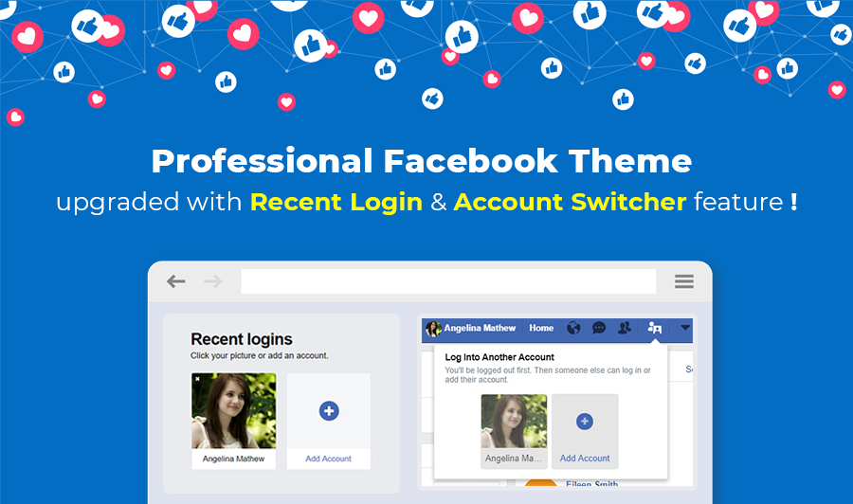Click the browser back arrow
The image size is (853, 504).
[x=176, y=281]
